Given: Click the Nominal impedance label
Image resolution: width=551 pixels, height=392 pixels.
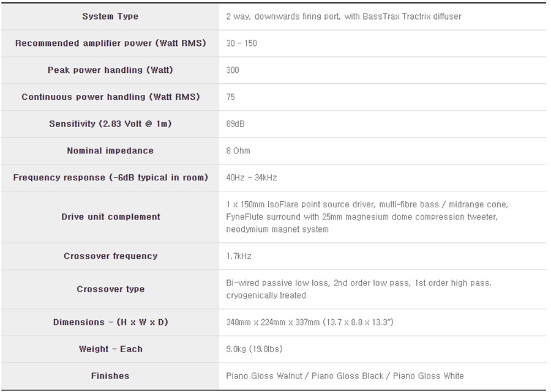Looking at the screenshot, I should [x=110, y=151].
